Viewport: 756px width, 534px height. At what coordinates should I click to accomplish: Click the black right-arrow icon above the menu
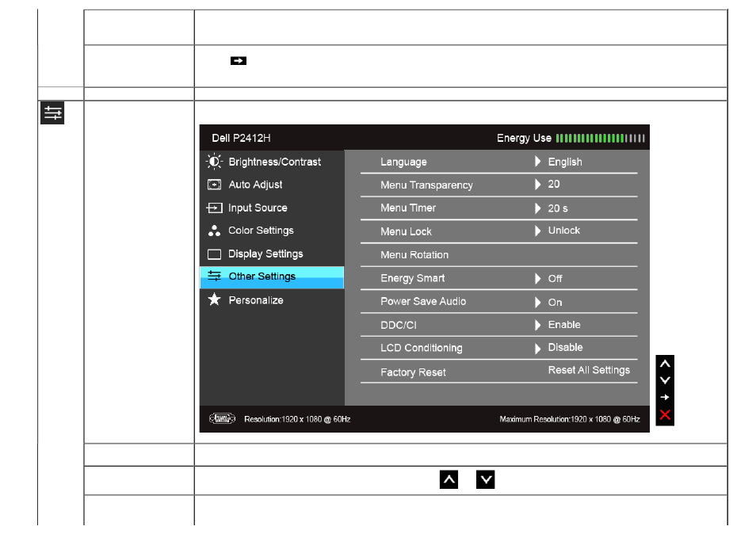coord(239,61)
